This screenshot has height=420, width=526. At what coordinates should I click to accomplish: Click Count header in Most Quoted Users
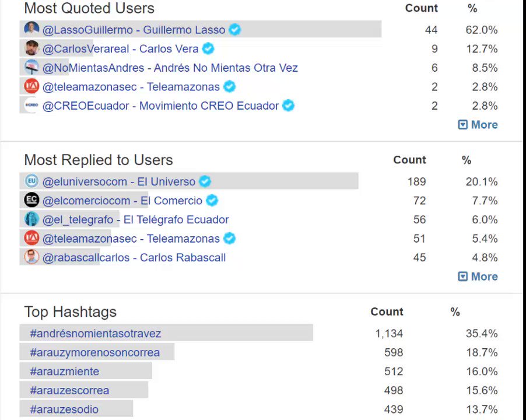tap(422, 8)
